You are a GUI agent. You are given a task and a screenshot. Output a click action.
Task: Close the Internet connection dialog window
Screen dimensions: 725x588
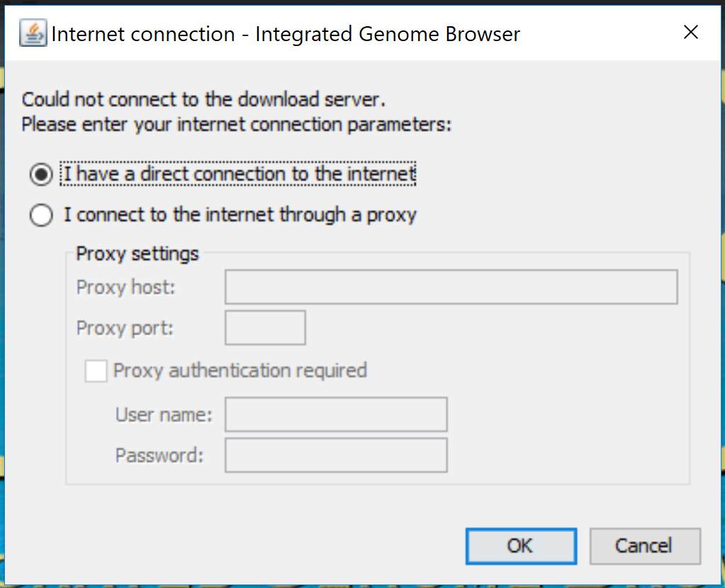[690, 32]
